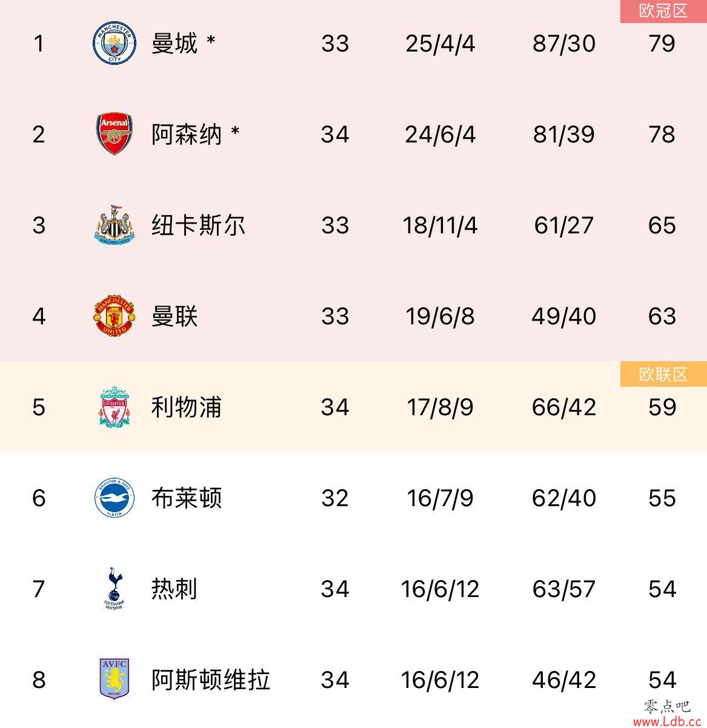Select the 欧联区 label tag

[x=663, y=375]
